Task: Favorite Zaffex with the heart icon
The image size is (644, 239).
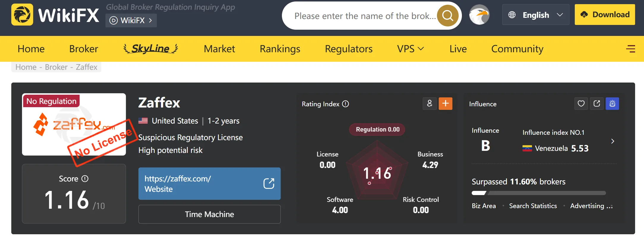Action: (x=581, y=104)
